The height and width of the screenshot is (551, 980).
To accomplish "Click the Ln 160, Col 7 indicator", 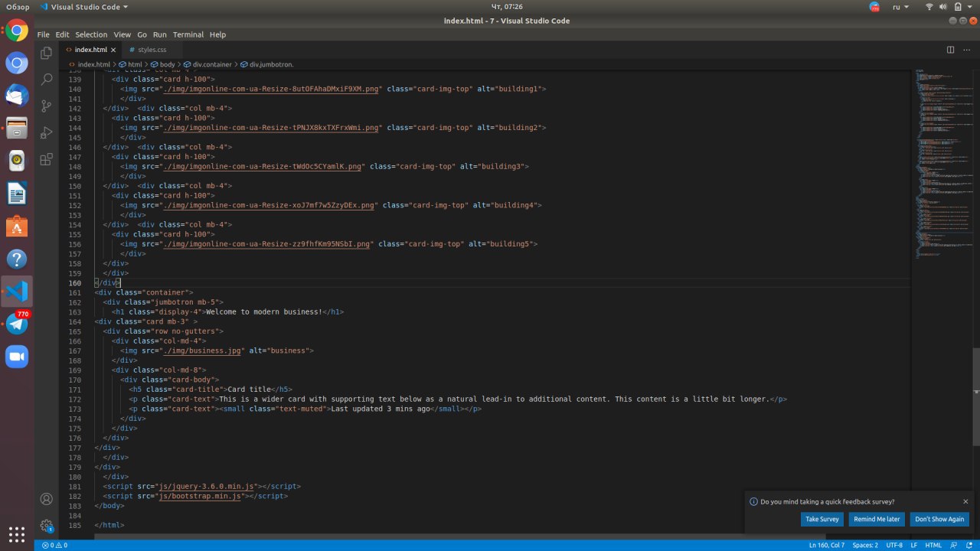I will point(827,545).
